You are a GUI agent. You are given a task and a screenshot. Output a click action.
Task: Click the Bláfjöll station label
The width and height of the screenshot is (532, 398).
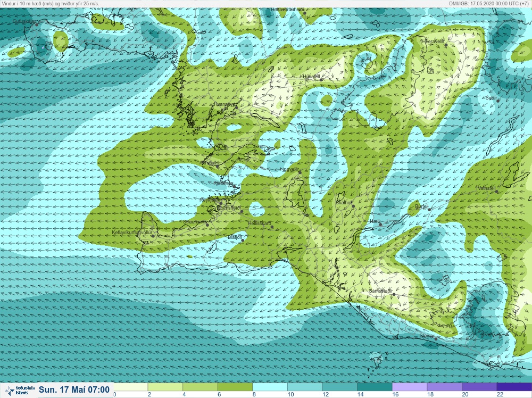(235, 237)
